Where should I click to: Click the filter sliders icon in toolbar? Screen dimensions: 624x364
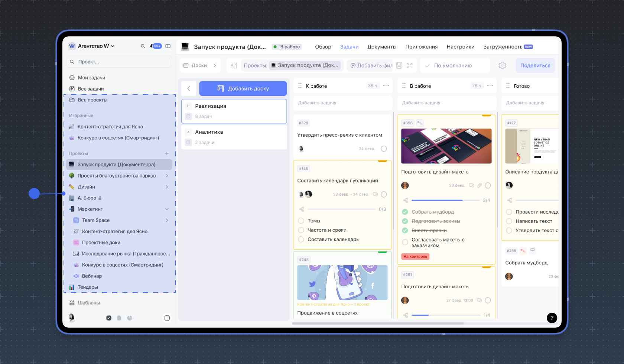(x=234, y=65)
